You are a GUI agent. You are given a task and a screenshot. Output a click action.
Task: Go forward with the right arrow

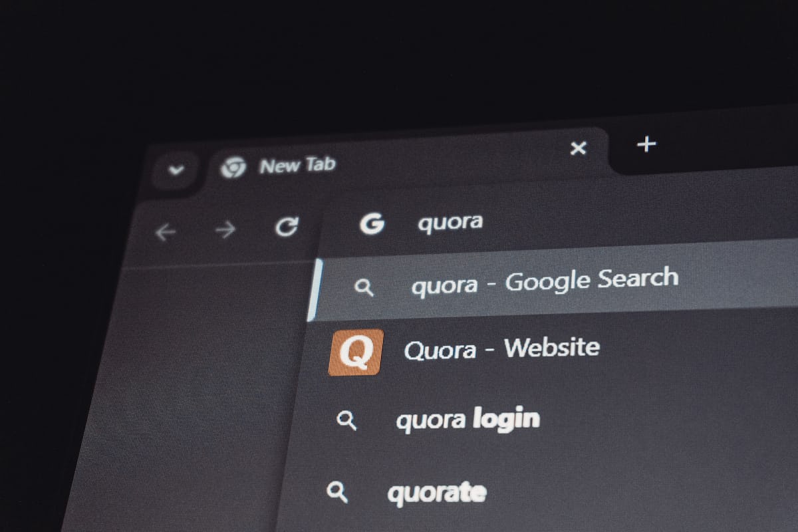pos(225,230)
